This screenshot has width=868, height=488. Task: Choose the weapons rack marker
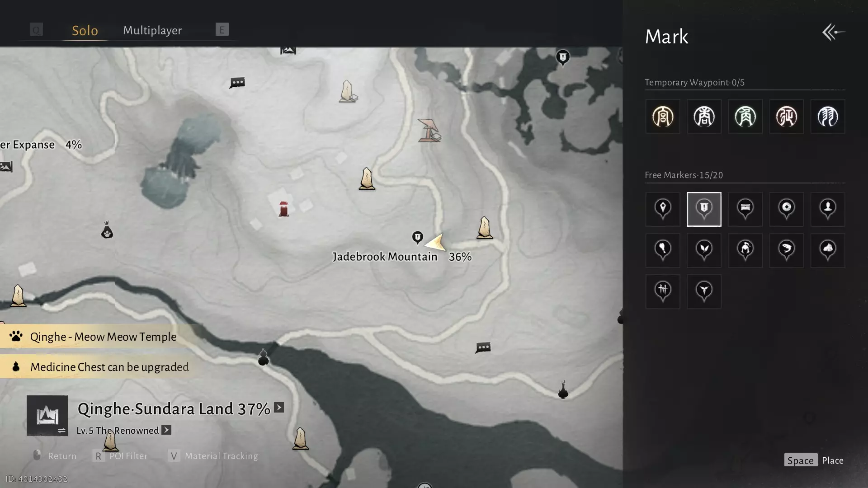(x=663, y=291)
